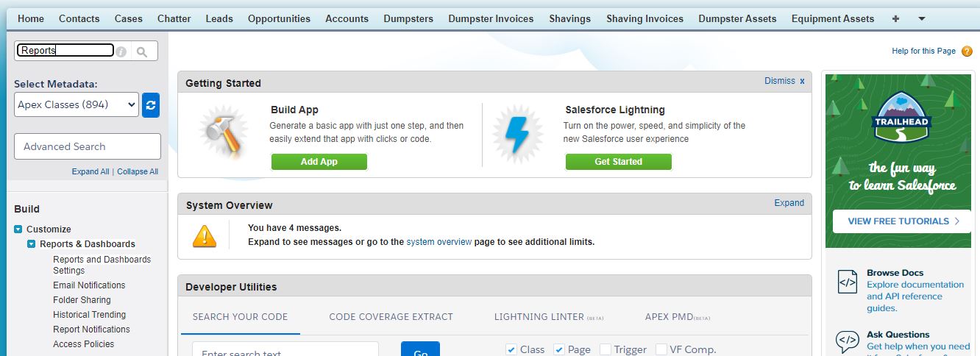Switch to Code Coverage Extract tab
980x356 pixels.
click(x=391, y=316)
